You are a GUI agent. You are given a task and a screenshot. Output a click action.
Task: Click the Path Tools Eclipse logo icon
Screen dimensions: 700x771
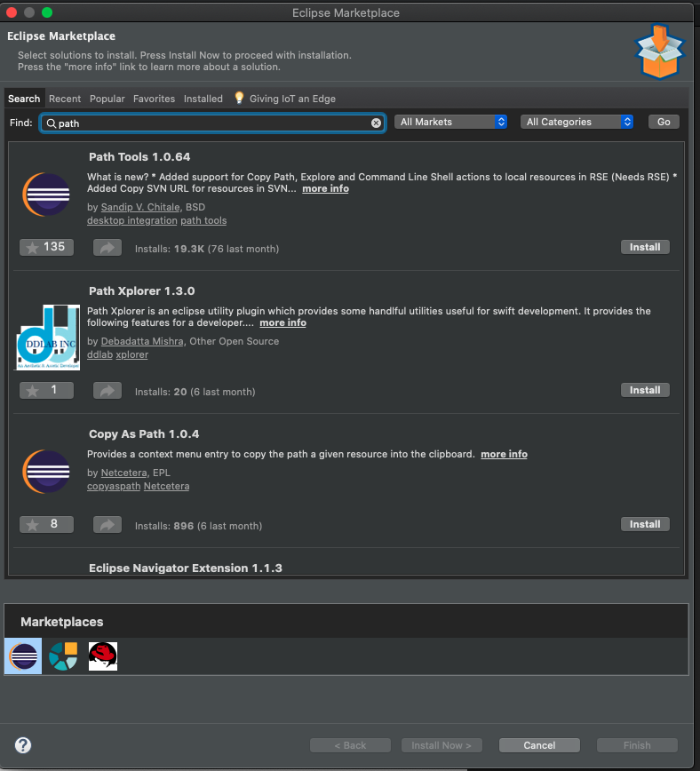pyautogui.click(x=46, y=195)
